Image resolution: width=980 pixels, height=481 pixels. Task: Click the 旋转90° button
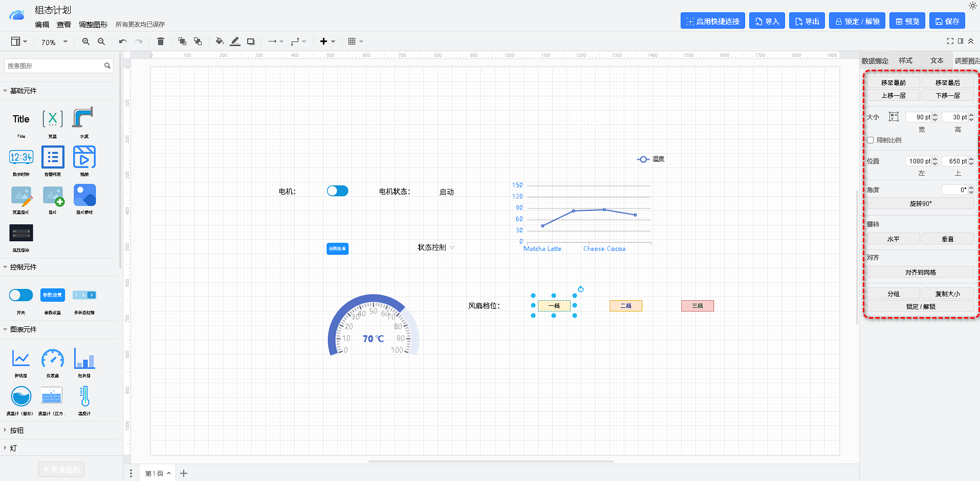coord(920,203)
